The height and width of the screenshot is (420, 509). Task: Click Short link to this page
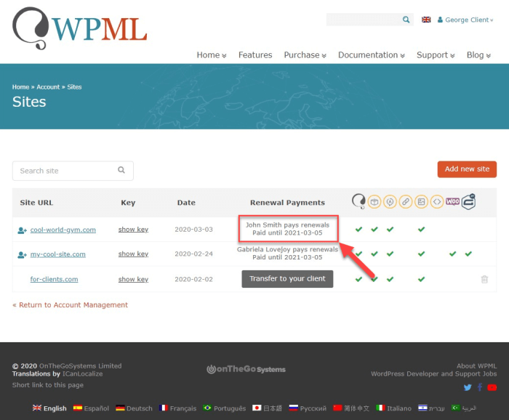[48, 385]
